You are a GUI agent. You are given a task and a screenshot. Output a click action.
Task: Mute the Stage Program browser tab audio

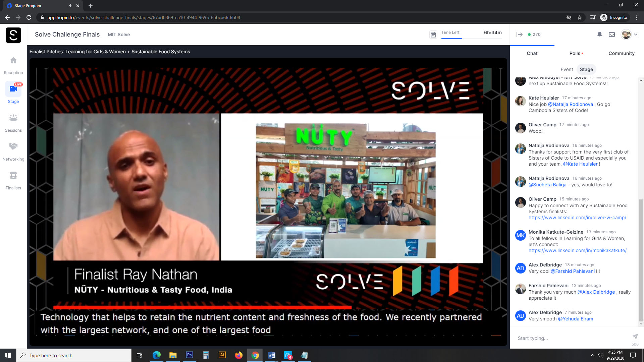click(x=70, y=6)
